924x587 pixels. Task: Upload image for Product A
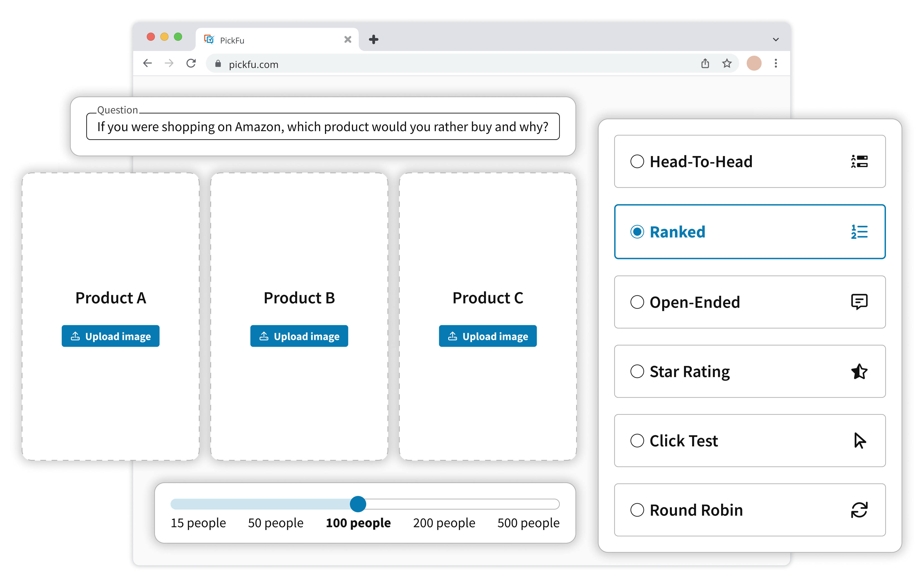[111, 336]
